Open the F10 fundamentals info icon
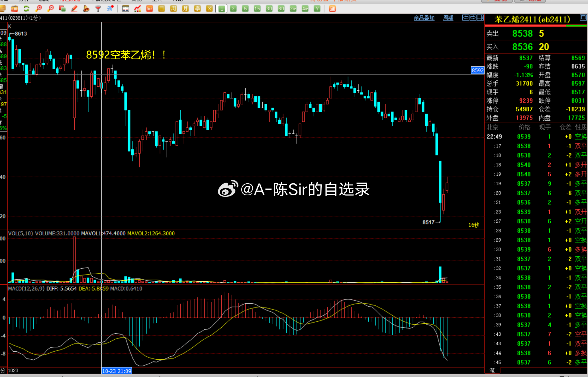Image resolution: width=588 pixels, height=377 pixels. click(15, 9)
